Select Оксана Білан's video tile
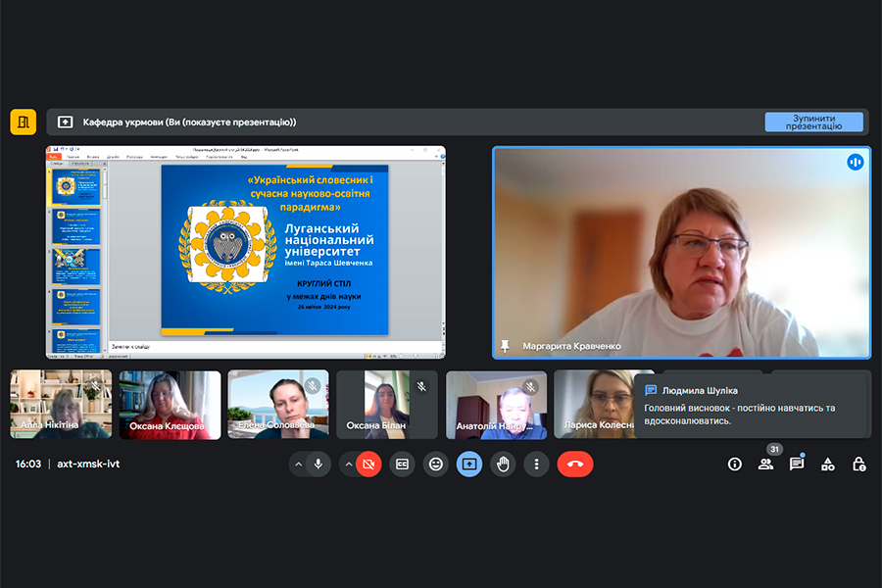This screenshot has width=882, height=588. pos(387,404)
